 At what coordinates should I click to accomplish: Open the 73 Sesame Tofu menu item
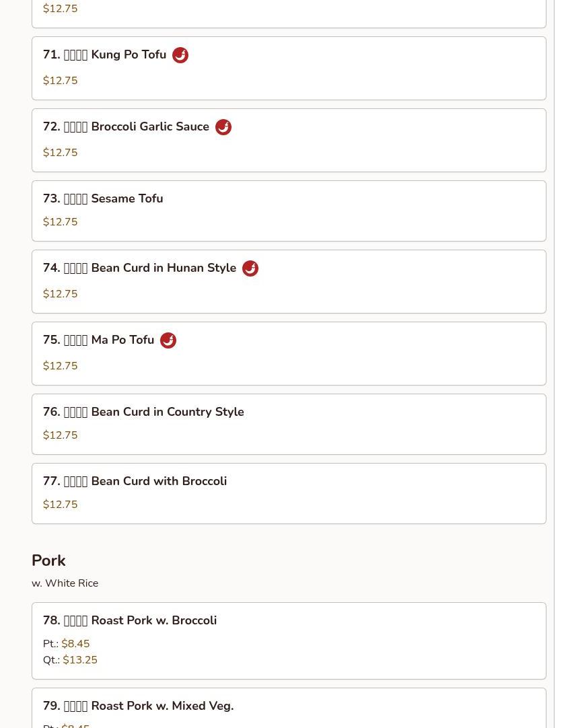[289, 211]
